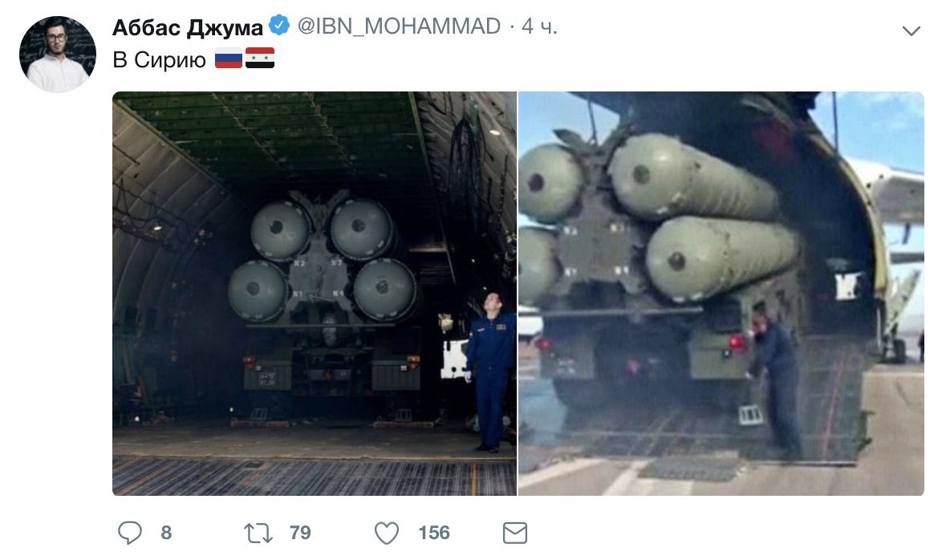Open the @IBN_MOHAMMAD handle link
The image size is (942, 560).
tap(399, 26)
